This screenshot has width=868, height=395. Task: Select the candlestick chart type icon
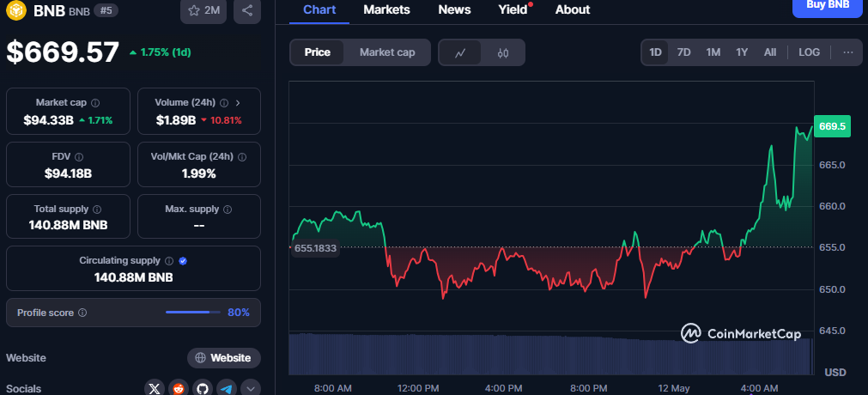click(x=502, y=52)
